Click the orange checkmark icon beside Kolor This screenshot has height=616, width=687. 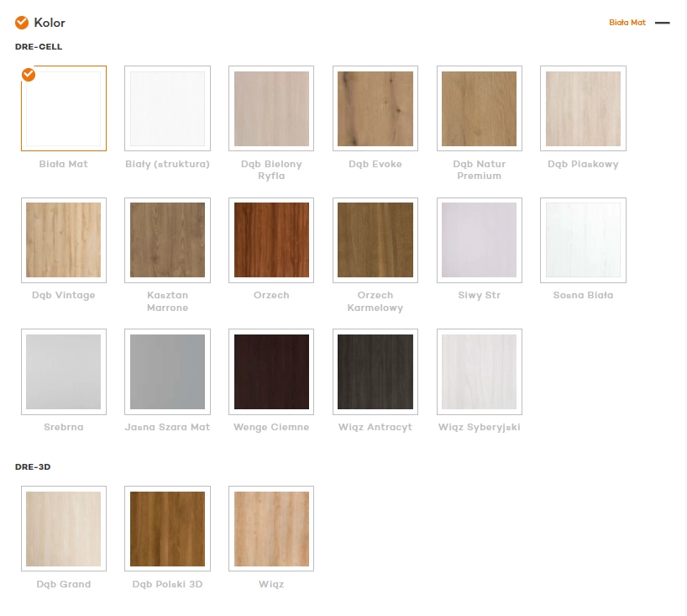click(x=22, y=23)
